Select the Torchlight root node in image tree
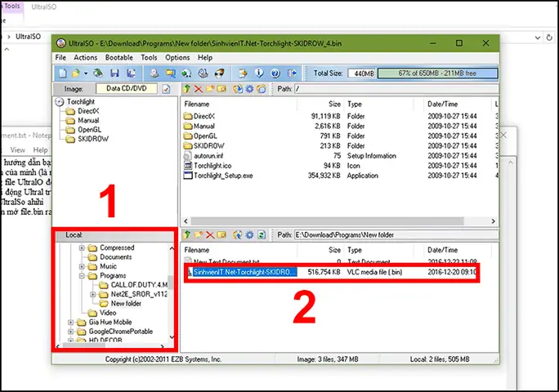Viewport: 559px width, 392px height. point(81,102)
